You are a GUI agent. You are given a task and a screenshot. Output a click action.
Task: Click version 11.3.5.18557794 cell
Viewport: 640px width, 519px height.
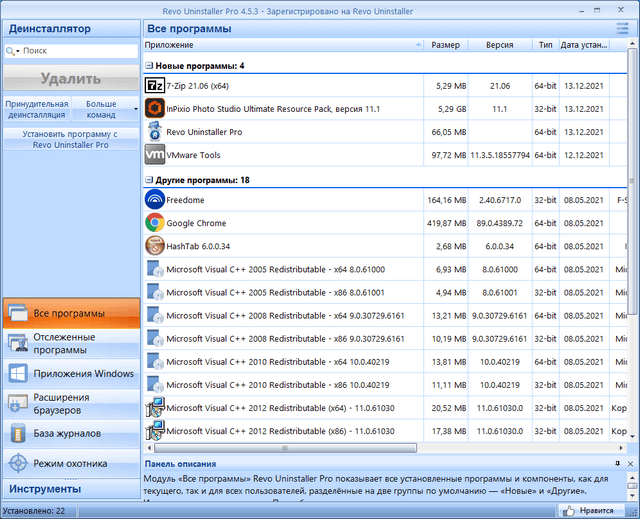[x=500, y=155]
